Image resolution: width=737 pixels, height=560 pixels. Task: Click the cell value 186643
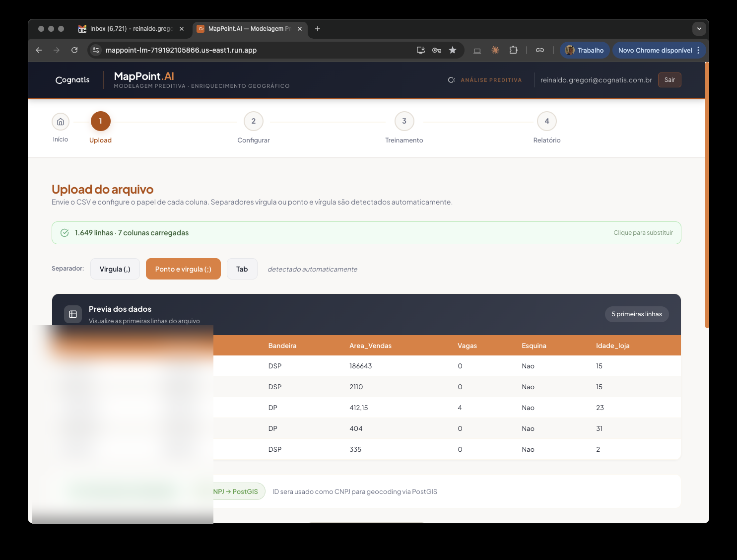click(x=361, y=366)
